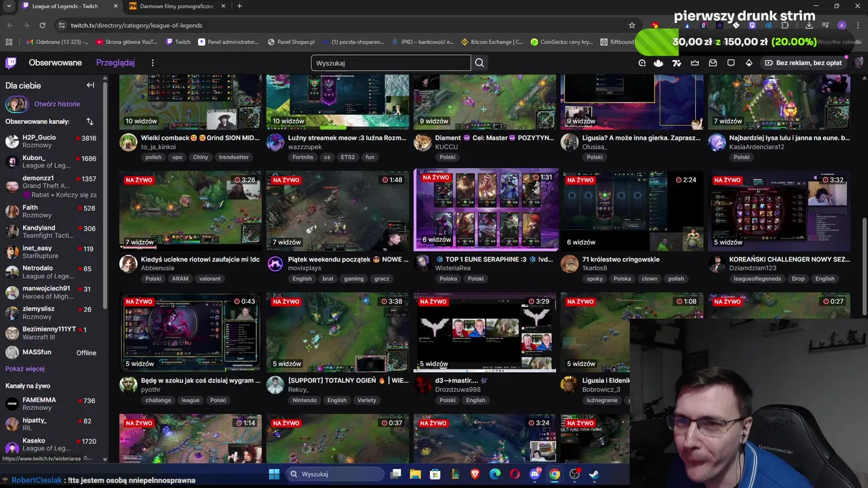Open Kandyland channel in sidebar

51,231
